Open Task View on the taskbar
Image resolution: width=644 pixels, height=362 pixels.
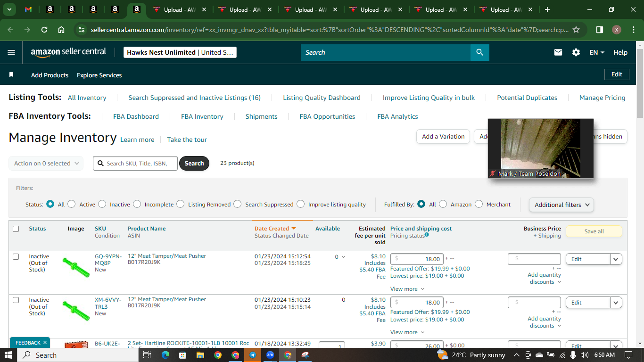pos(147,355)
